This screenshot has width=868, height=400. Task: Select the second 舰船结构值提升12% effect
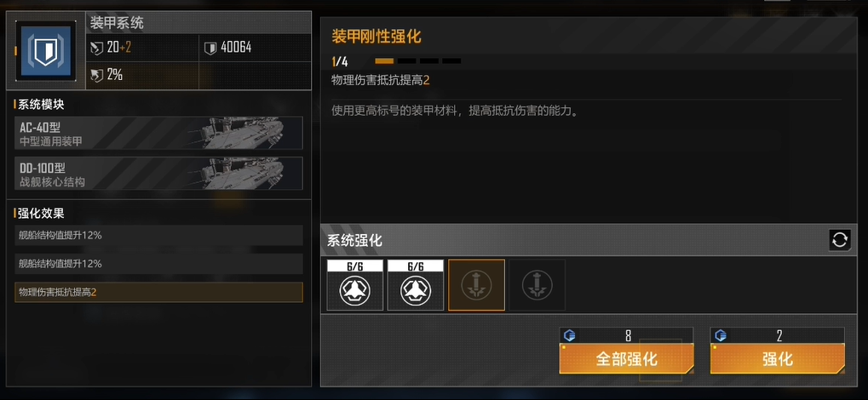(159, 264)
